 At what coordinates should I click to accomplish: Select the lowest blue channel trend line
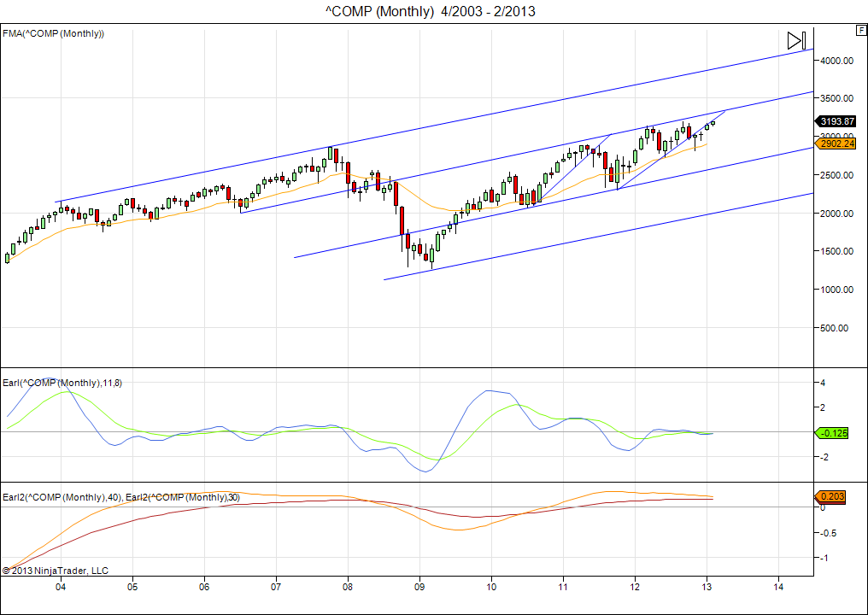pyautogui.click(x=598, y=237)
